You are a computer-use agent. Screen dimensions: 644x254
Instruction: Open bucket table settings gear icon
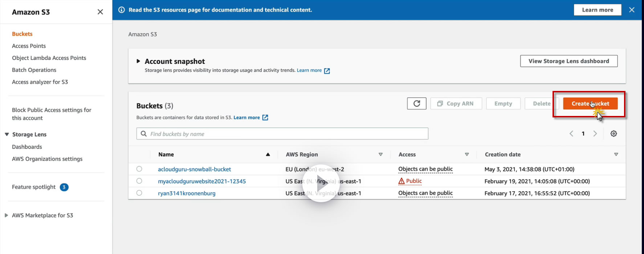[614, 134]
